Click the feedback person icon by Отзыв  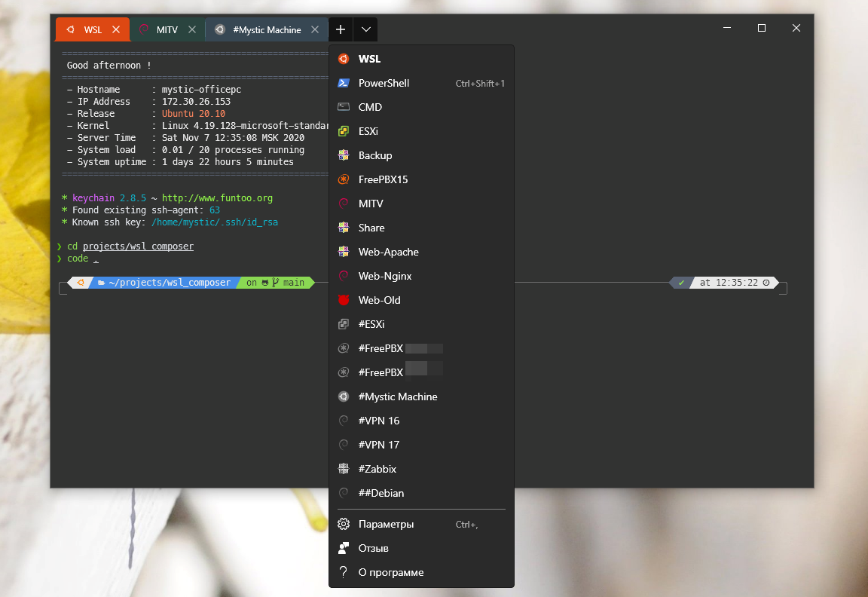click(344, 548)
